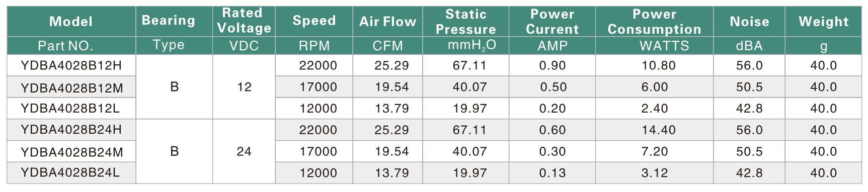Click the Power Current header
This screenshot has height=192, width=868.
tap(553, 22)
